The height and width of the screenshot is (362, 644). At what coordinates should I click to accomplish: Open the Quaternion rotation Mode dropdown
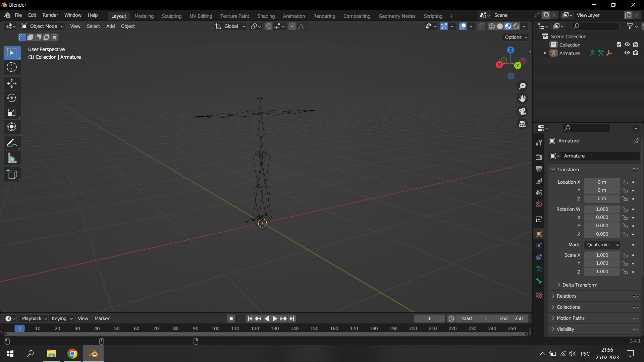pyautogui.click(x=602, y=245)
